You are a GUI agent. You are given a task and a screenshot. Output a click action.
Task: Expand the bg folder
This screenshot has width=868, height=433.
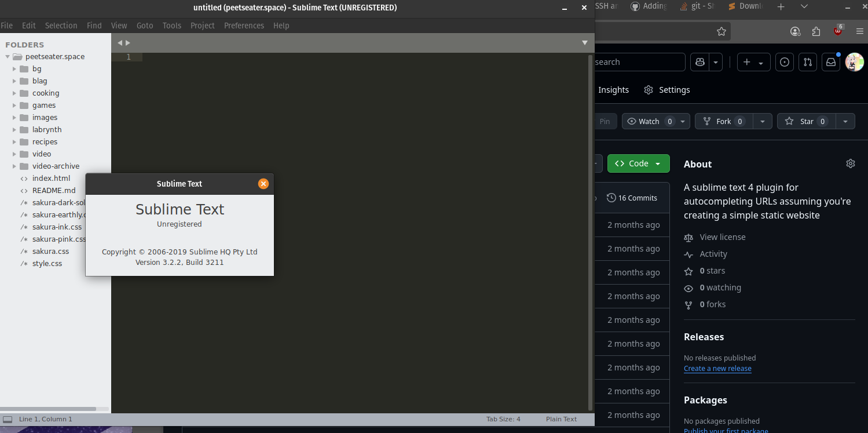[x=14, y=69]
